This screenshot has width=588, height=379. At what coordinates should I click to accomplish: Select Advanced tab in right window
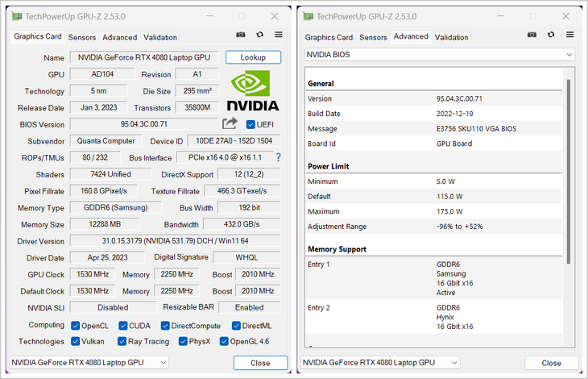[x=411, y=36]
